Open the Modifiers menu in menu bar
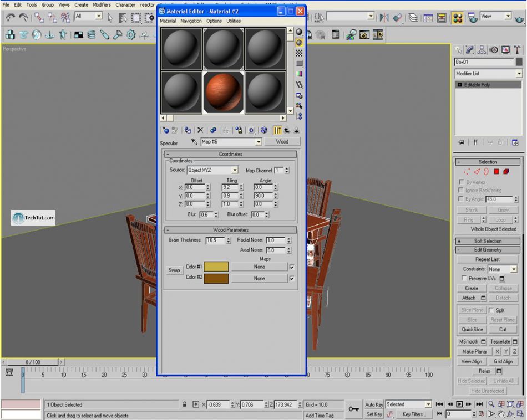The image size is (527, 420). click(102, 4)
